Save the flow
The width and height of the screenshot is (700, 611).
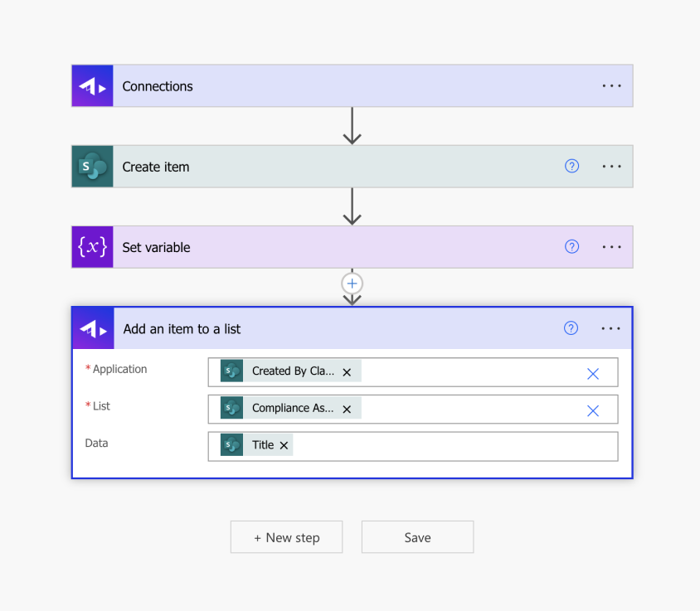pos(417,537)
